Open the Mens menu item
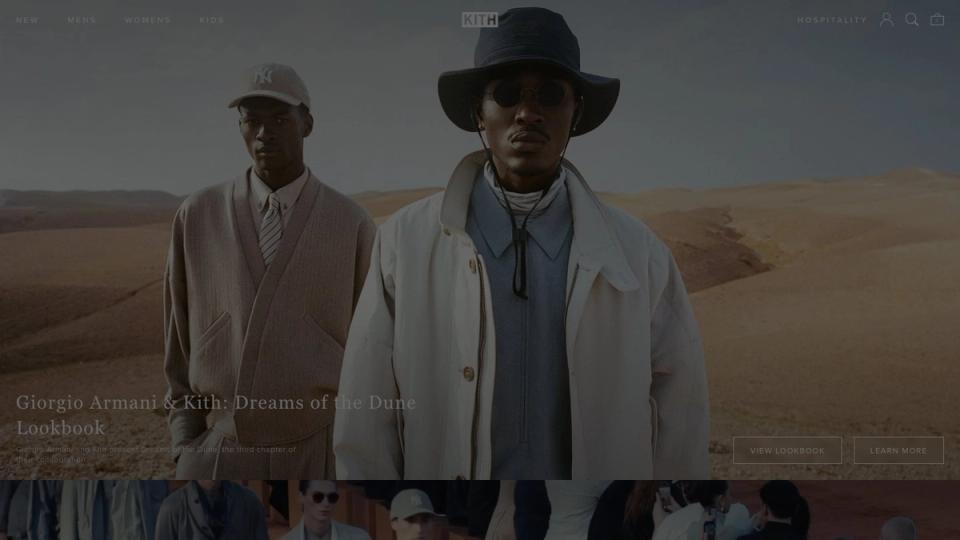 pos(81,20)
